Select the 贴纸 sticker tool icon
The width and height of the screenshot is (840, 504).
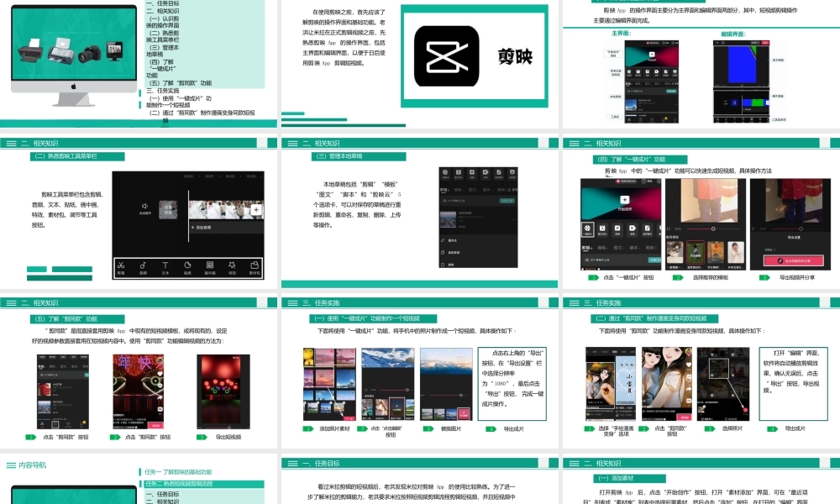(187, 267)
